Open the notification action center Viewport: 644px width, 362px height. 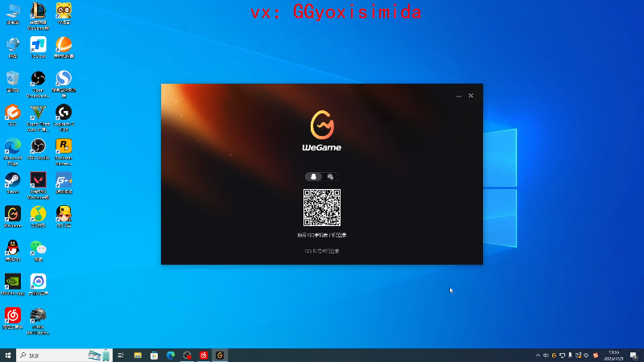click(634, 356)
